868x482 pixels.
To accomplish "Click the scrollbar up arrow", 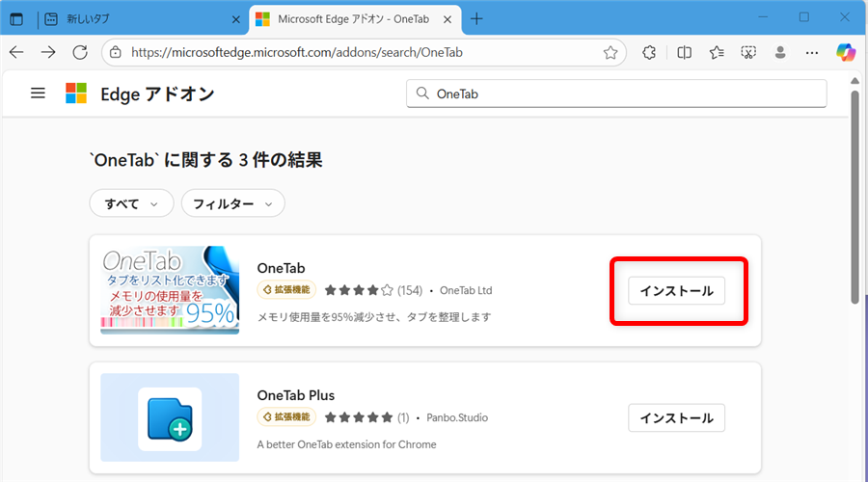I will click(x=855, y=81).
